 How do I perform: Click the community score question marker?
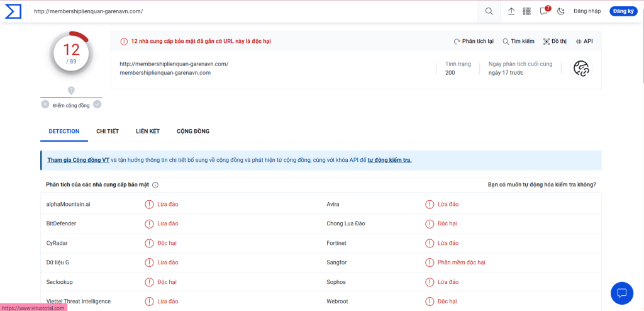72,91
